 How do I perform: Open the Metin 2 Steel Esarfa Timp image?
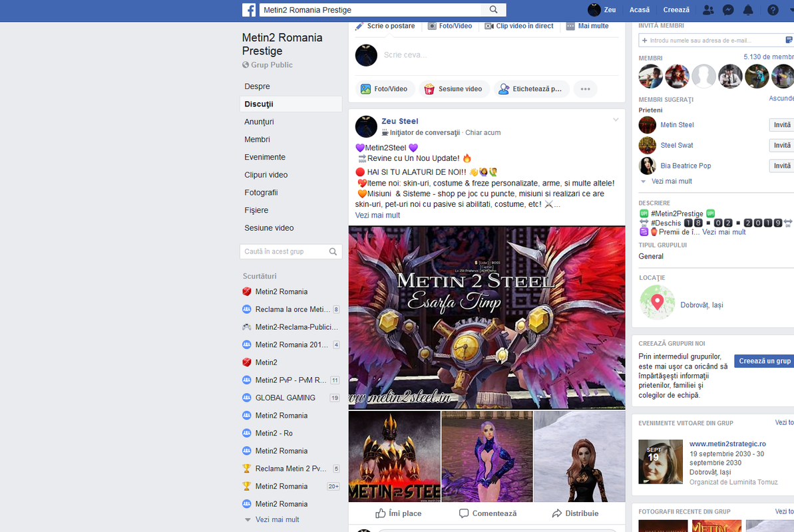(487, 317)
